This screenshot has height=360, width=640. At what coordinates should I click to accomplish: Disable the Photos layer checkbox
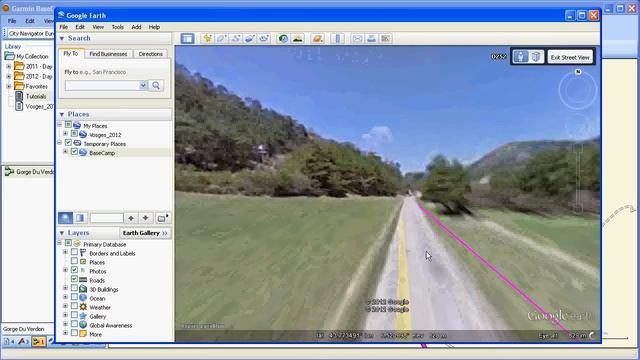[x=74, y=270]
